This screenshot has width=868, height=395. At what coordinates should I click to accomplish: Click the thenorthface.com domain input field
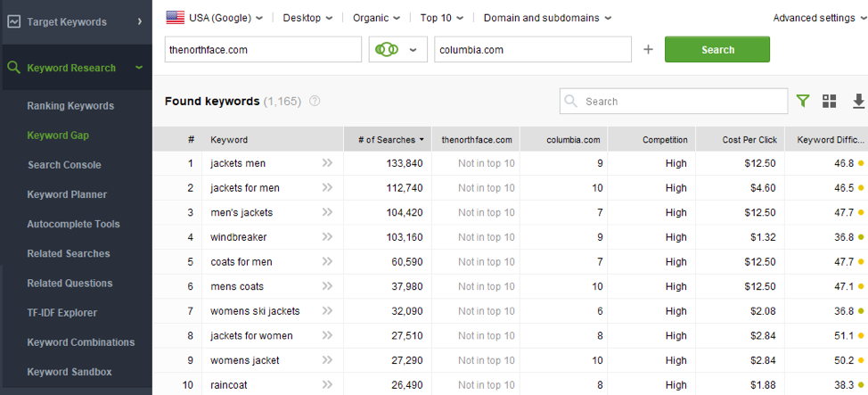(x=263, y=50)
